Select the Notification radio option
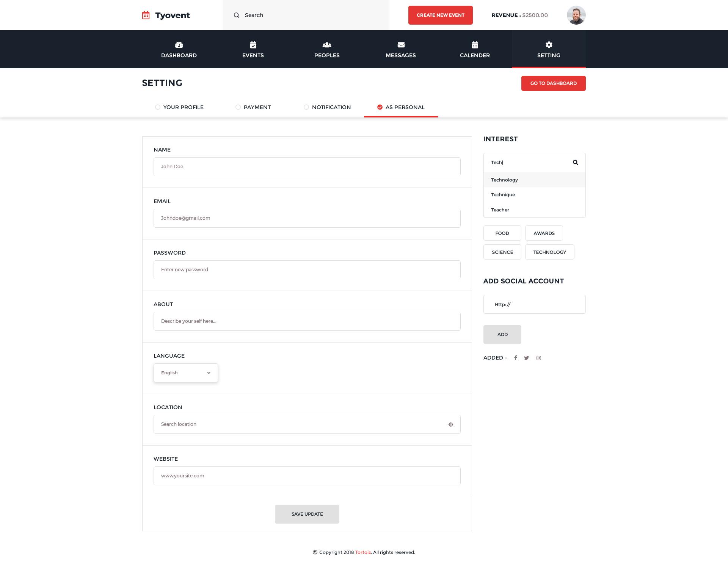 (x=306, y=107)
